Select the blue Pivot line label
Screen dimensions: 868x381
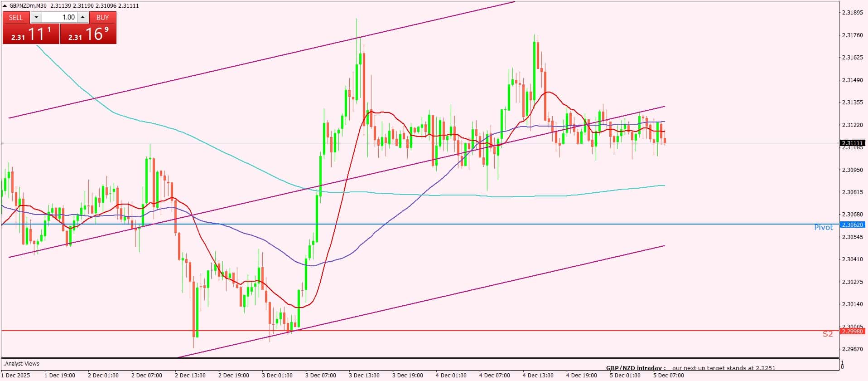823,228
